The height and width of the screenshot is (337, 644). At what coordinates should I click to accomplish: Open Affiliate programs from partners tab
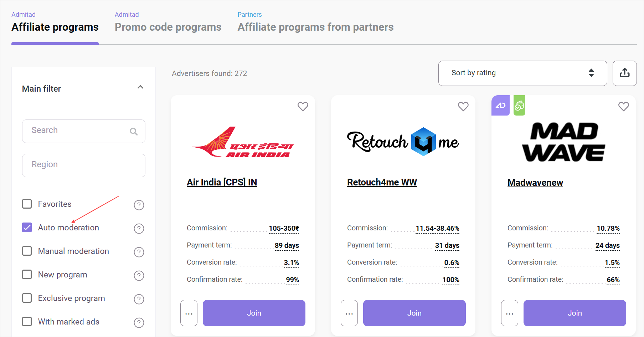[315, 27]
